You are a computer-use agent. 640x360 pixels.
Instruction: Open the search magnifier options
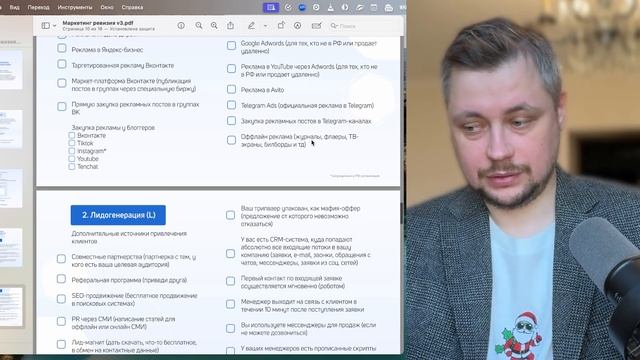point(334,26)
